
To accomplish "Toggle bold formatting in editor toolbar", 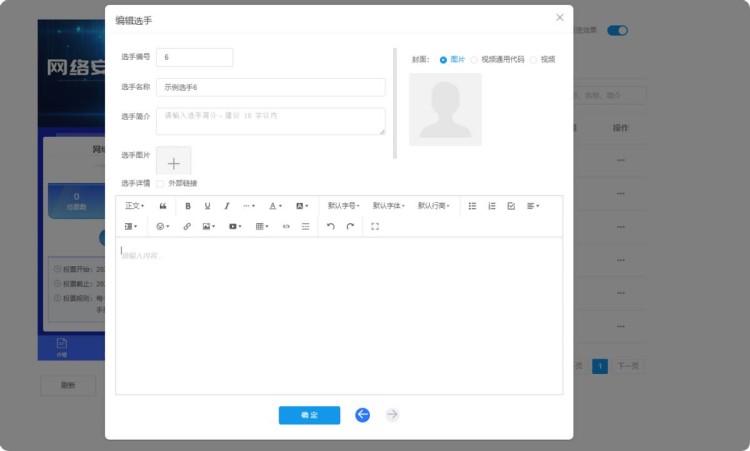I will pos(187,206).
